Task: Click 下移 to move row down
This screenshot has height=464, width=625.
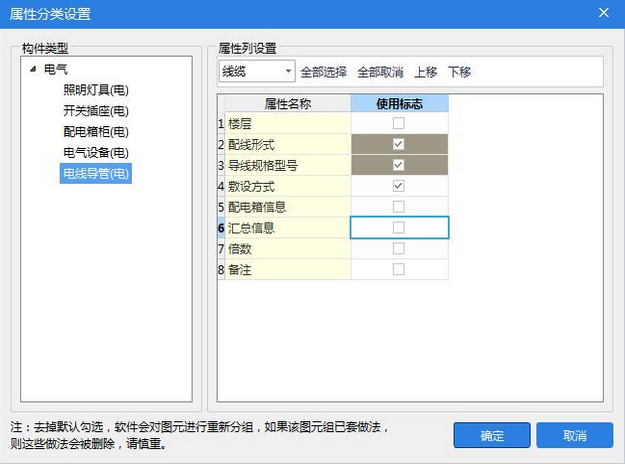Action: (459, 72)
